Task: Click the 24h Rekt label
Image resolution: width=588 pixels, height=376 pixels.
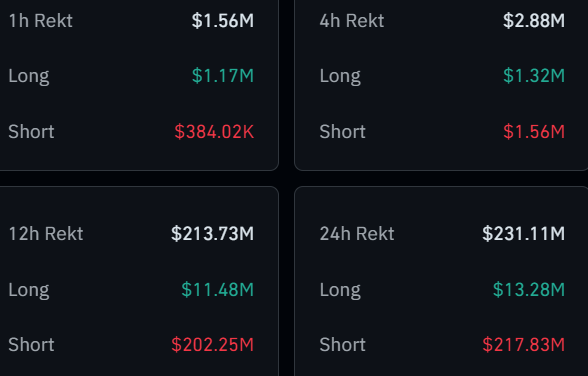Action: tap(357, 234)
